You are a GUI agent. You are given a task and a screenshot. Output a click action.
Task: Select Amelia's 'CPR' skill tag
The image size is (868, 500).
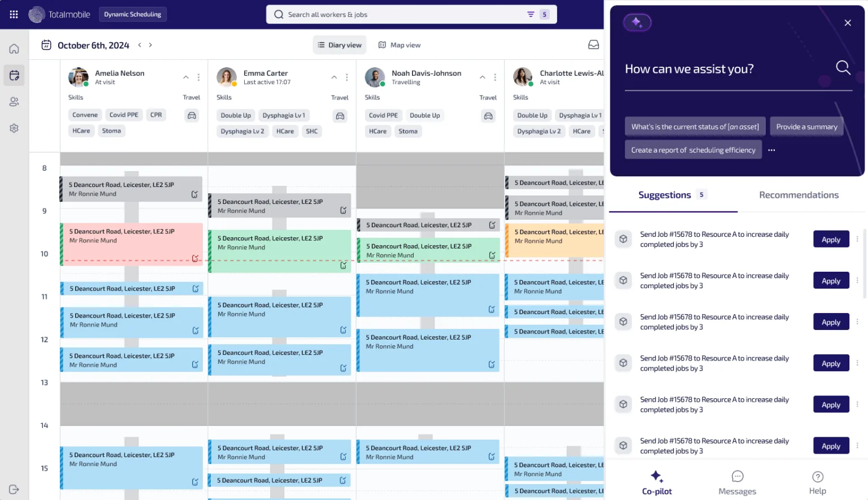[156, 115]
